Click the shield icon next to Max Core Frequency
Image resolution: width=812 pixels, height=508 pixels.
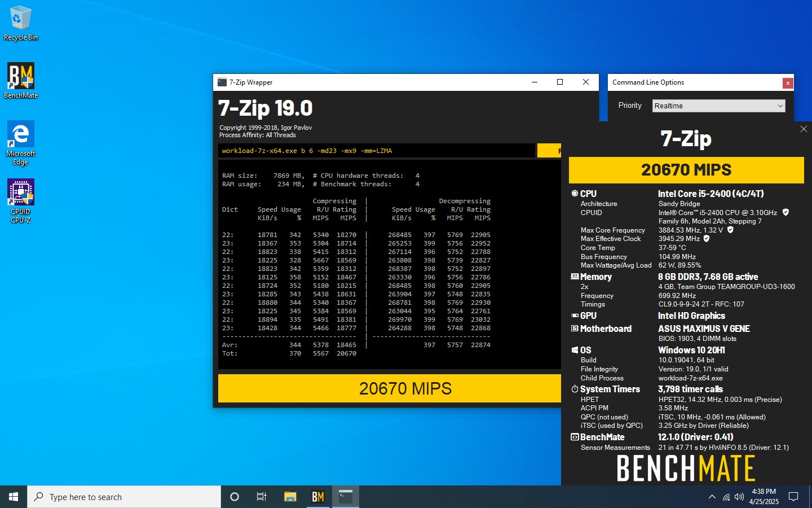coord(730,230)
